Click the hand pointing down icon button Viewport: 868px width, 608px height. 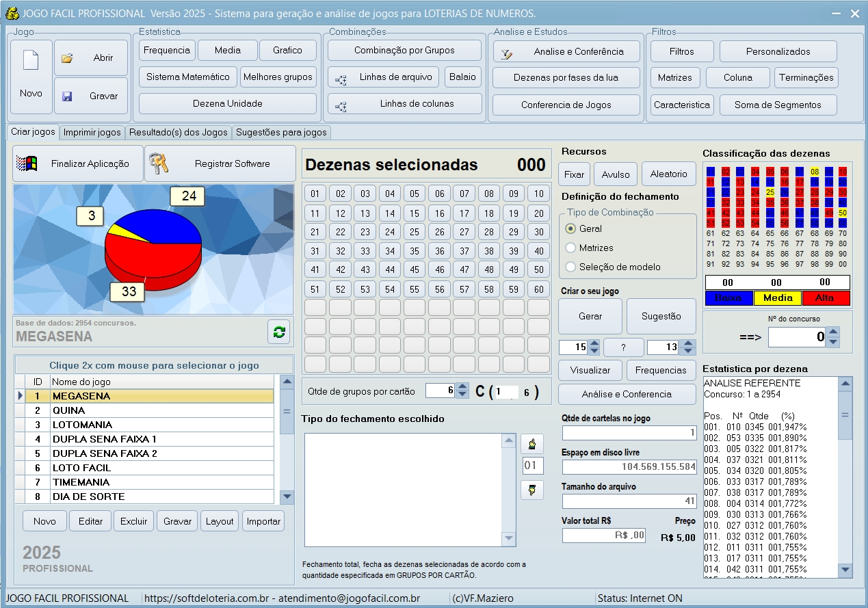pos(531,490)
